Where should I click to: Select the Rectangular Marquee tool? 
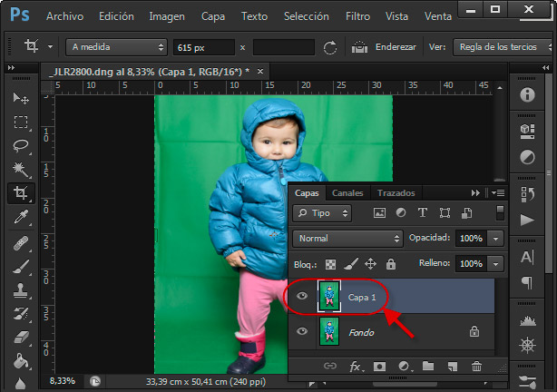21,122
